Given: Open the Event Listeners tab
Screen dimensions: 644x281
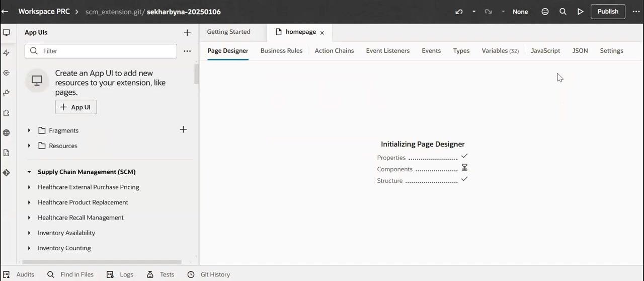Looking at the screenshot, I should [387, 50].
